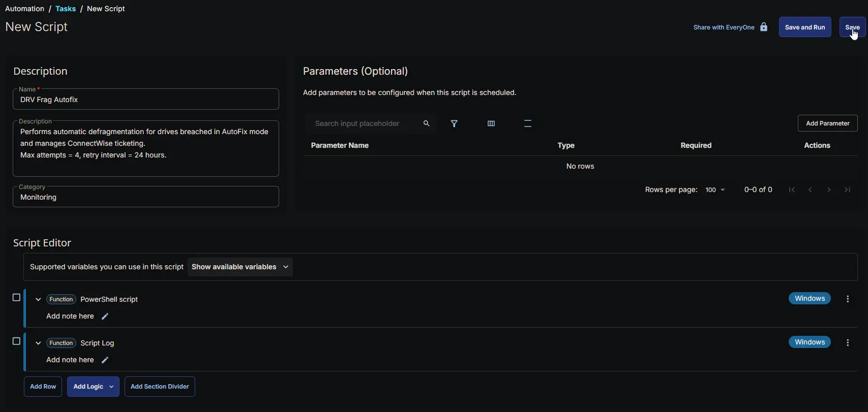Open the columns selector icon
Screen dimensions: 868x412
tap(491, 123)
